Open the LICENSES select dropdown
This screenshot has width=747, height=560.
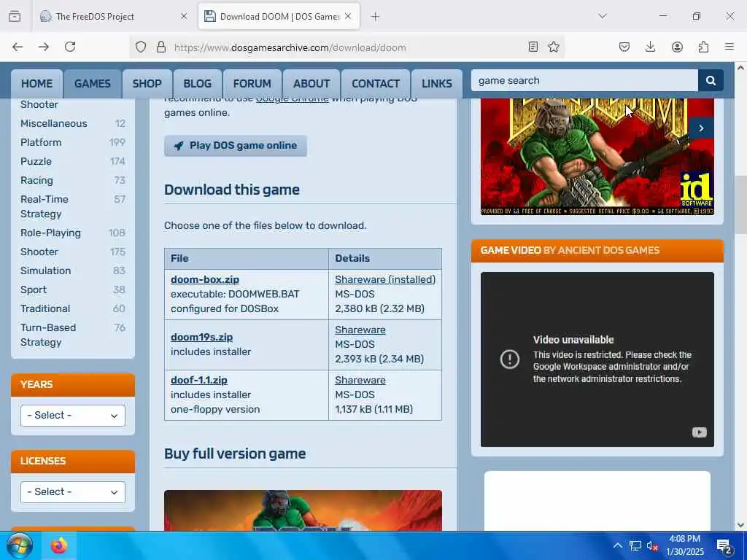pos(73,492)
